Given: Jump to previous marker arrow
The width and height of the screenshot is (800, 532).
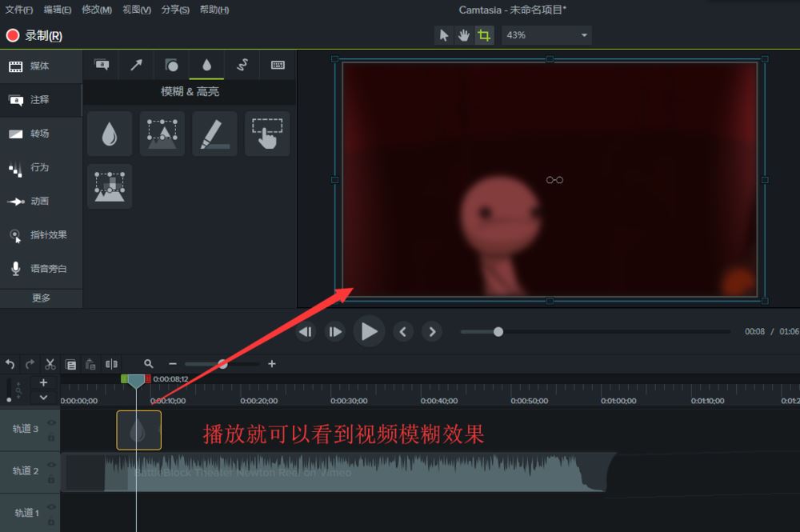Looking at the screenshot, I should (403, 332).
